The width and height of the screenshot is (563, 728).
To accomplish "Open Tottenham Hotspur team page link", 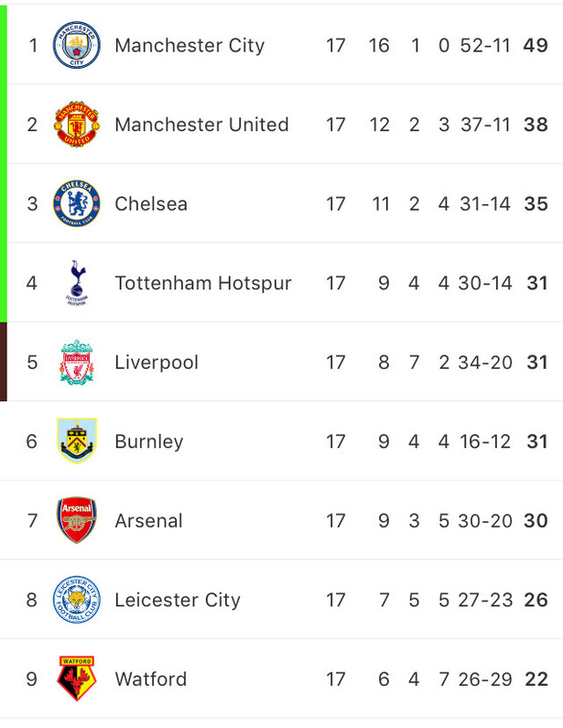I will click(203, 283).
